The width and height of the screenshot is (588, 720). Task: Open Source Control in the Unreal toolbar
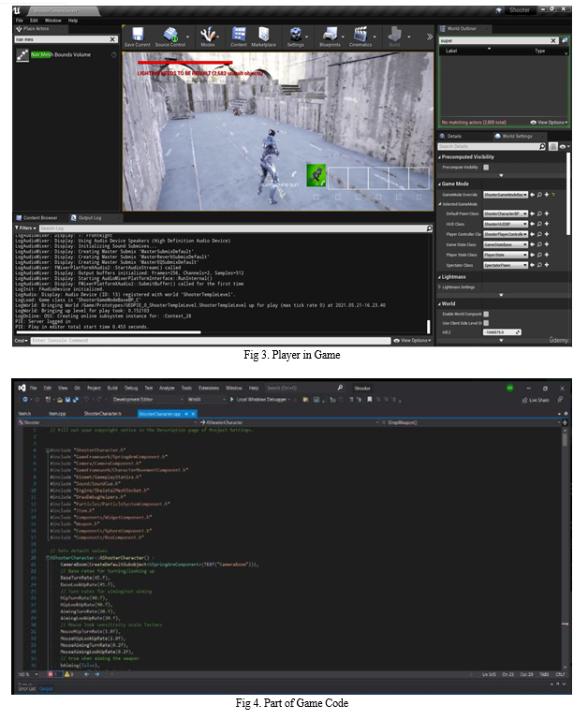(170, 37)
